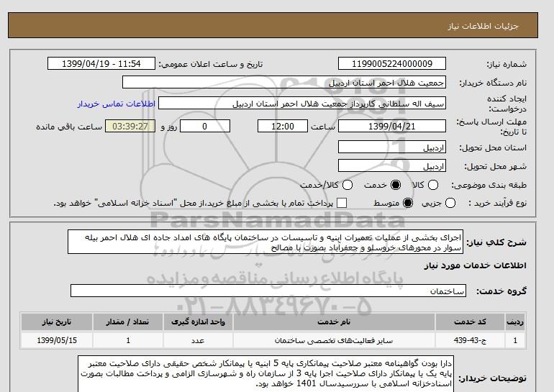This screenshot has width=554, height=392.
Task: Open the اطلاعات تماس خریدار link
Action: 117,104
